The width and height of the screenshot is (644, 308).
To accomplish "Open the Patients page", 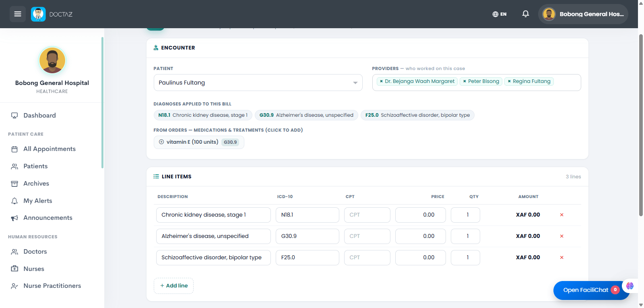I will point(35,166).
